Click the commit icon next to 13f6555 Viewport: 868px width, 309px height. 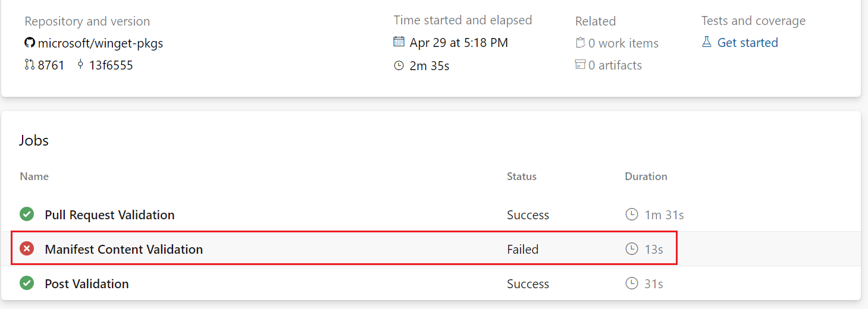(81, 65)
